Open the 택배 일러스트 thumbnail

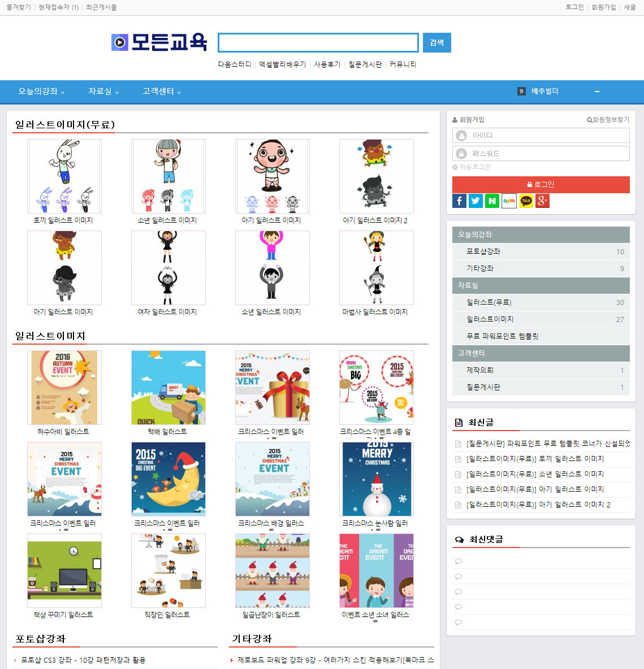(168, 388)
